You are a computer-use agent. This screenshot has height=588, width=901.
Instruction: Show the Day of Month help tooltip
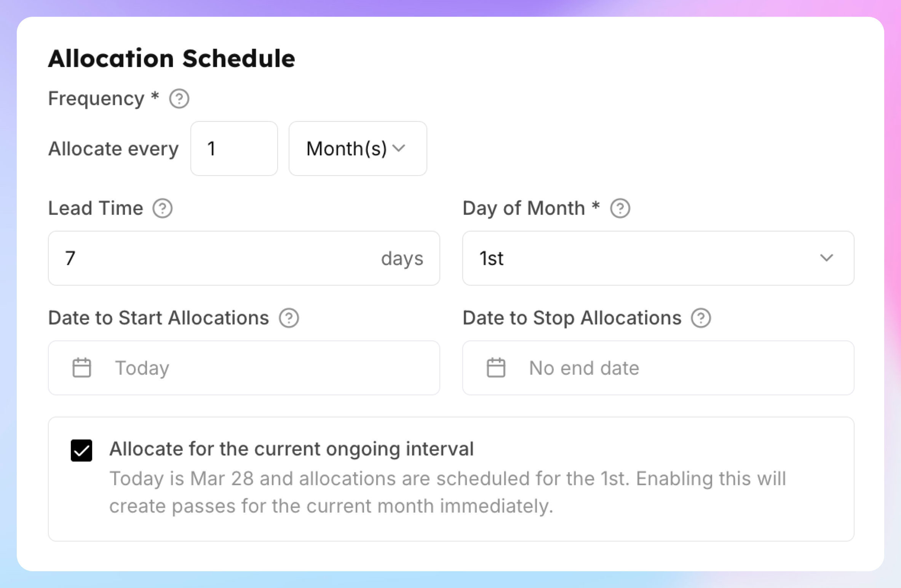pyautogui.click(x=620, y=209)
